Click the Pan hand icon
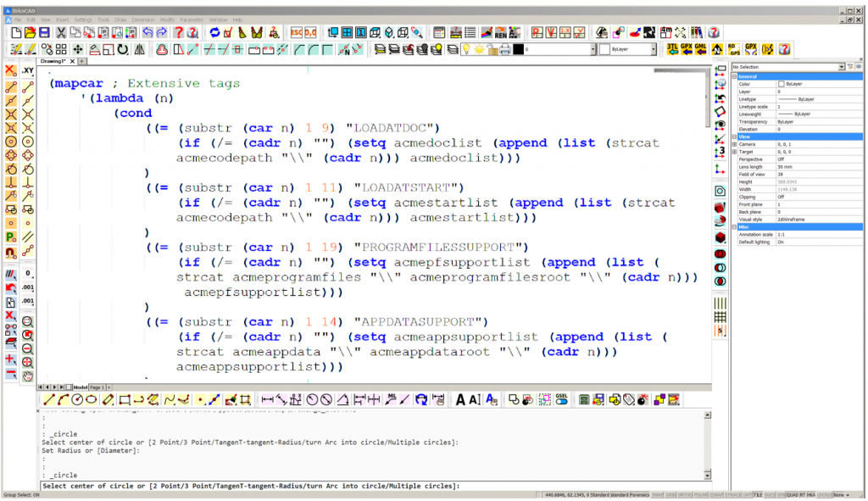Screen dimensions: 868x501 [28, 376]
